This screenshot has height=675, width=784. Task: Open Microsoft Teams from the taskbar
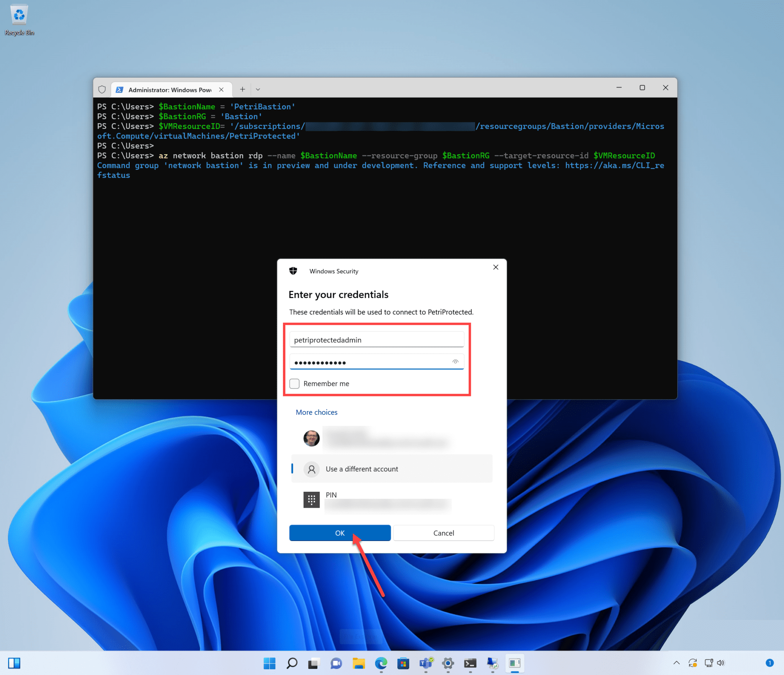click(426, 663)
